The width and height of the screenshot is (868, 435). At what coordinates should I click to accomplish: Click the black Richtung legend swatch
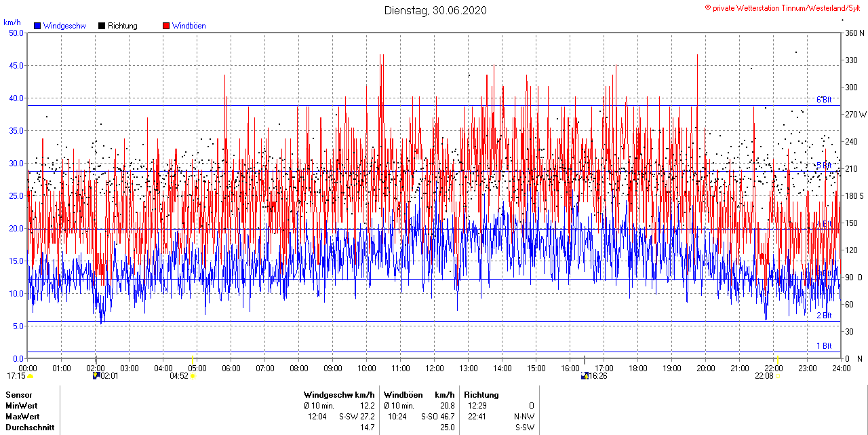[x=102, y=26]
